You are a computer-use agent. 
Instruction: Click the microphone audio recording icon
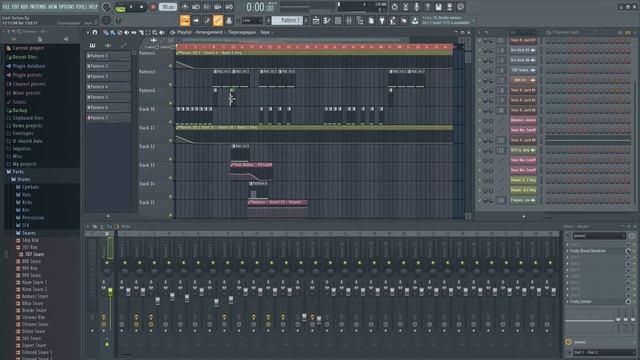pos(416,7)
